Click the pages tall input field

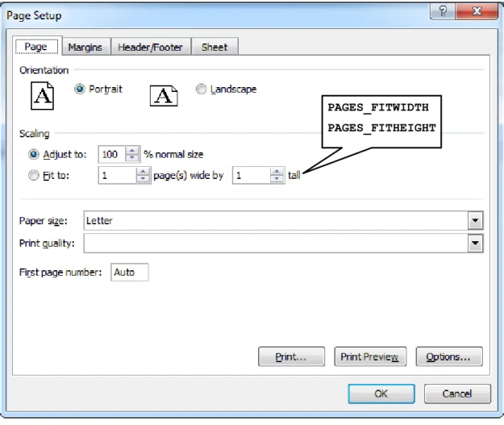(252, 176)
